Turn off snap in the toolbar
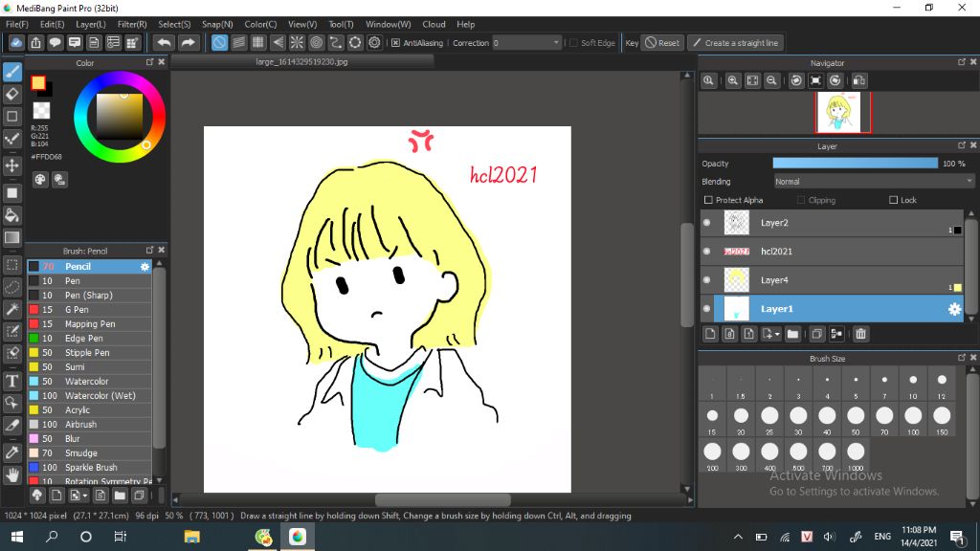Viewport: 980px width, 551px height. pyautogui.click(x=219, y=42)
